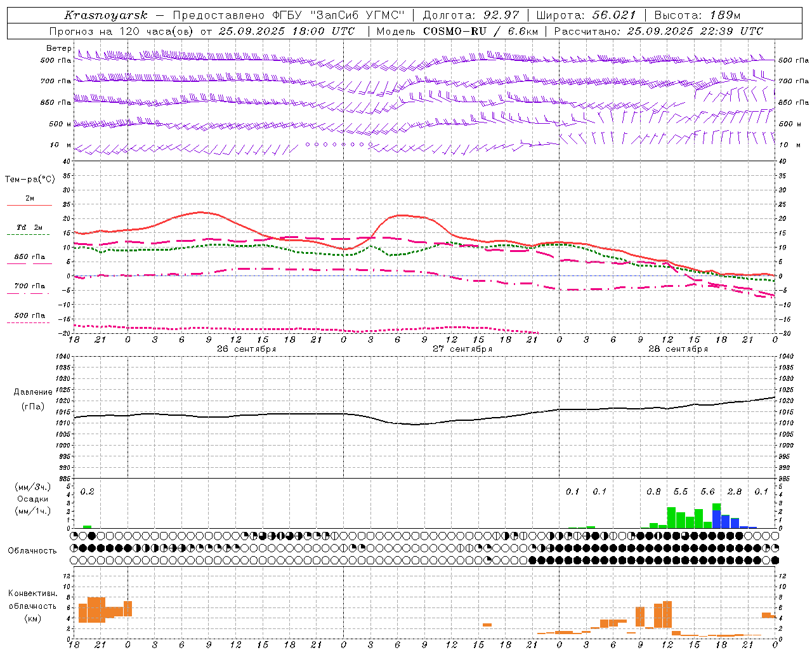The height and width of the screenshot is (650, 812).
Task: Click the Krasnoyarsk station title
Action: (x=106, y=15)
